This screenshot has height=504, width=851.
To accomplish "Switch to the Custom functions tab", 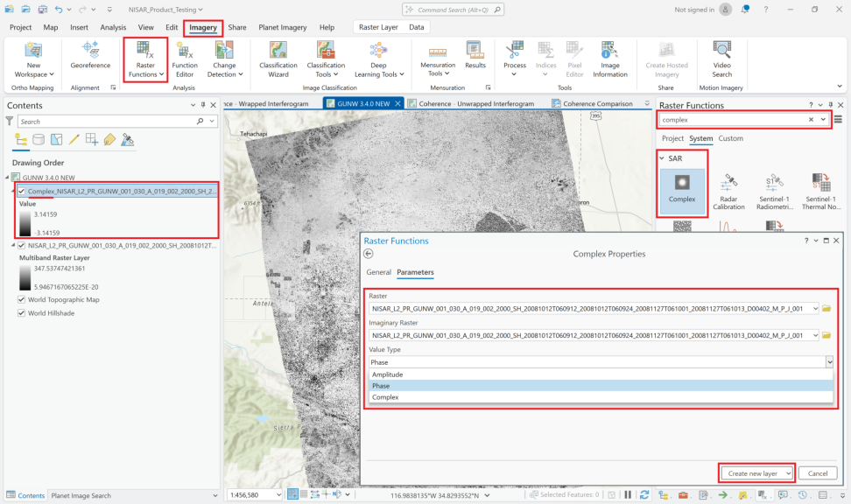I will pos(730,138).
